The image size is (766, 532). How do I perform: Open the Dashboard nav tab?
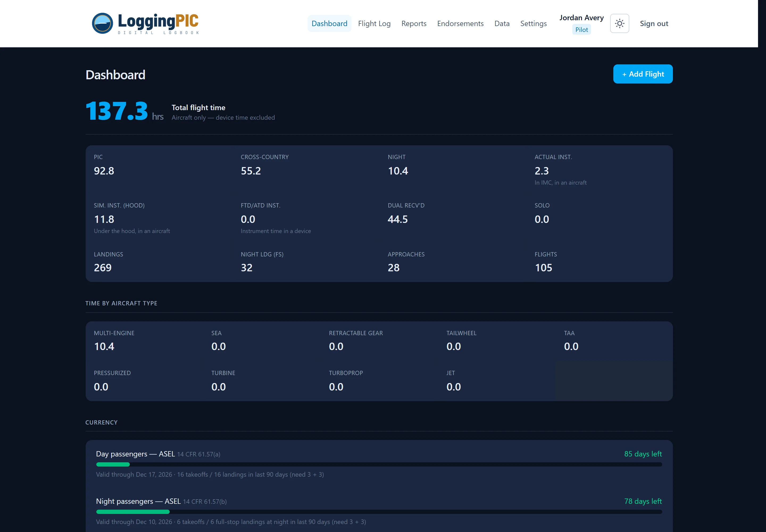pyautogui.click(x=329, y=23)
